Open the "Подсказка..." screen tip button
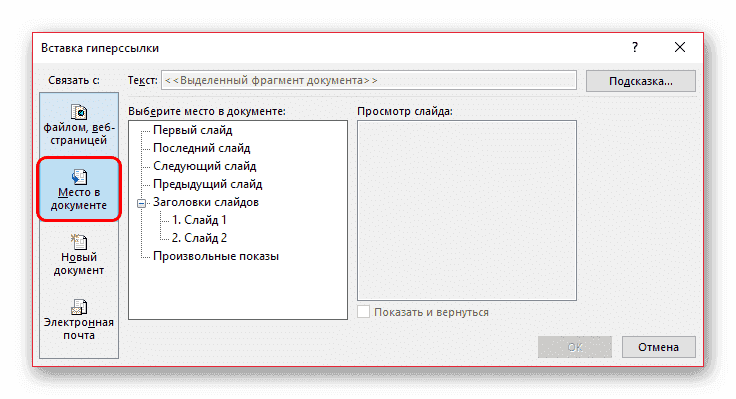This screenshot has width=736, height=399. point(641,81)
